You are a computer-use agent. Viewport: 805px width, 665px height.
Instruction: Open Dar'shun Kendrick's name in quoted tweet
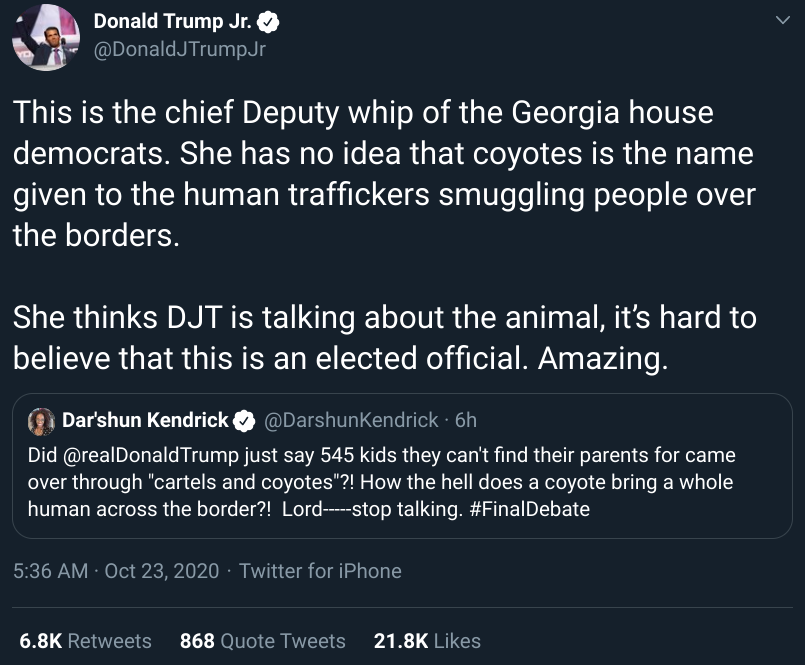click(x=145, y=421)
